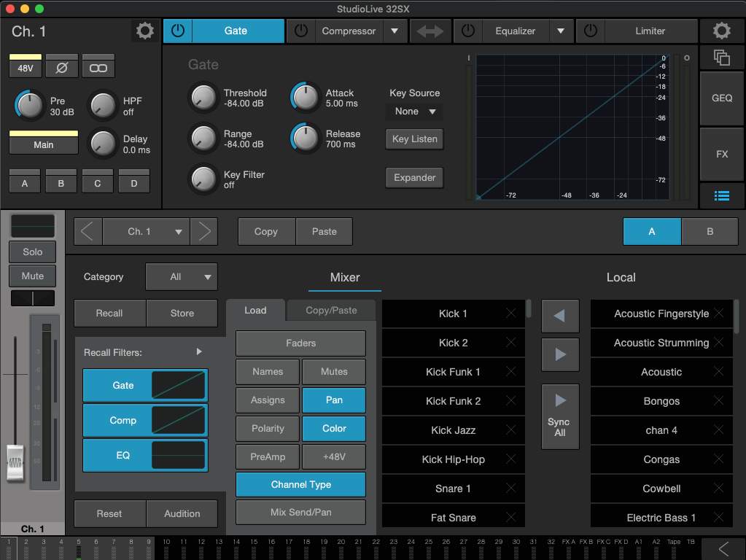Delete the Snare 1 preset

pos(510,488)
